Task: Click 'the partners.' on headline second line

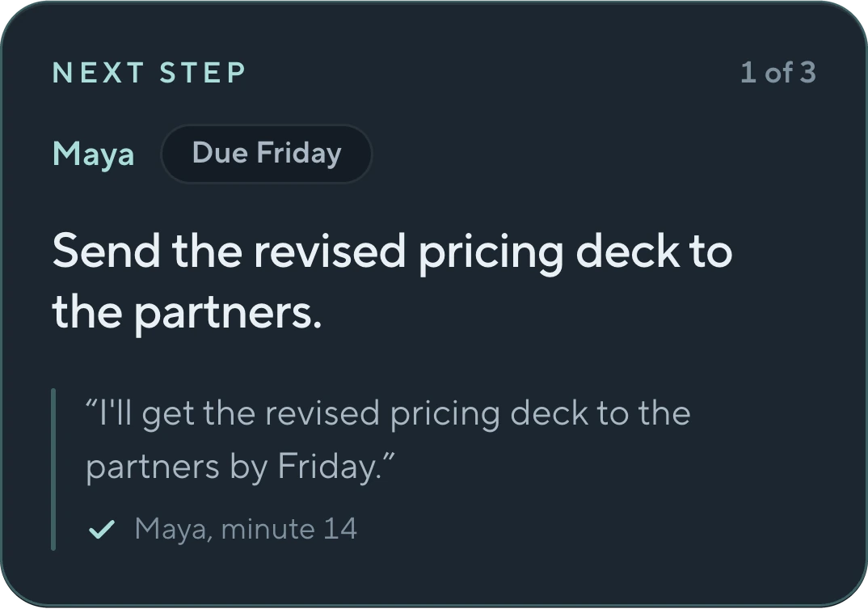Action: click(x=188, y=312)
